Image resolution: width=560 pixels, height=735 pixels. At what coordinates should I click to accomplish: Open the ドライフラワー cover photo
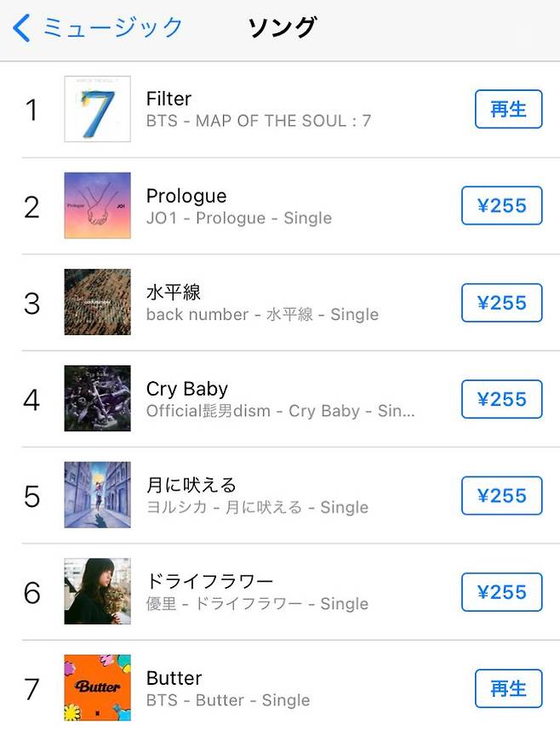point(97,592)
